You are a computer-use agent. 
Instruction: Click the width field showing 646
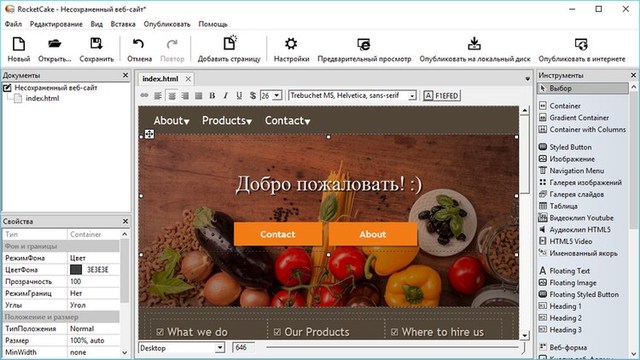pos(244,348)
